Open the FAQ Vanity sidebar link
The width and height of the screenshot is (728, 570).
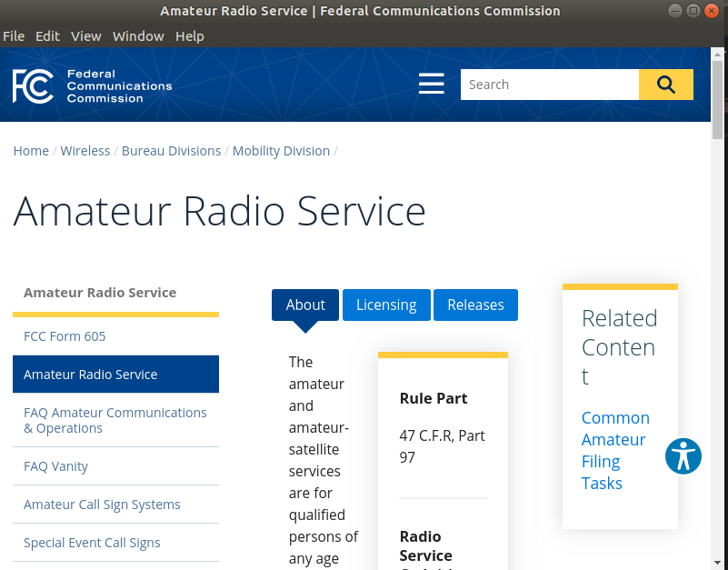pyautogui.click(x=55, y=466)
